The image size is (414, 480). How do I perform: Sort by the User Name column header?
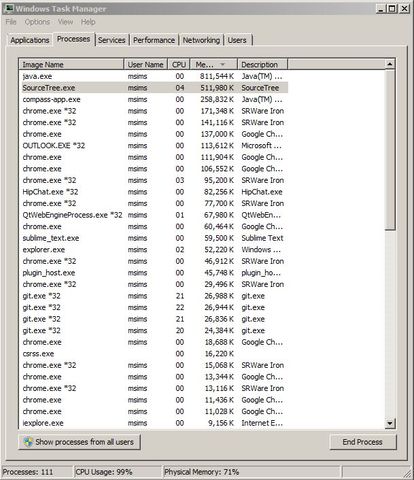[x=145, y=64]
